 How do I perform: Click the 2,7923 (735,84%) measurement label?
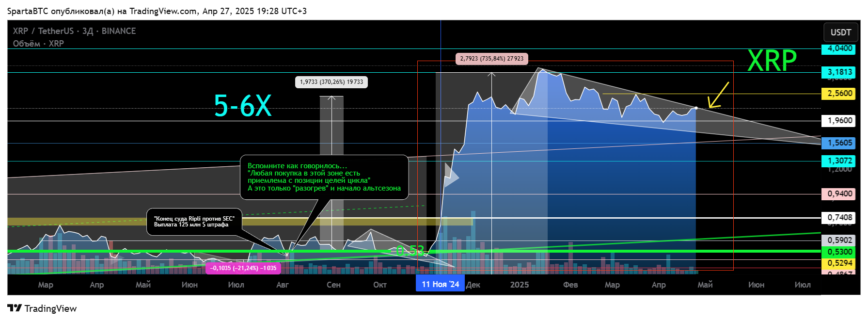point(492,59)
